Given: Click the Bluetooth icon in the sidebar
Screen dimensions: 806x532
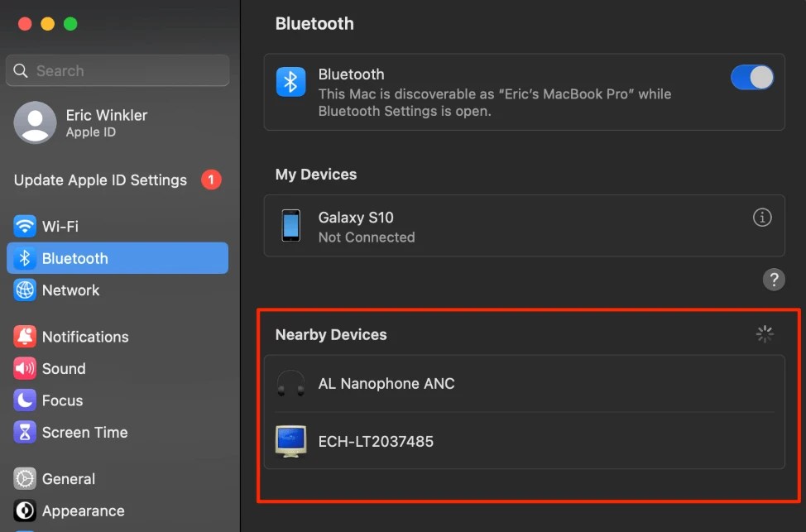Looking at the screenshot, I should 25,257.
